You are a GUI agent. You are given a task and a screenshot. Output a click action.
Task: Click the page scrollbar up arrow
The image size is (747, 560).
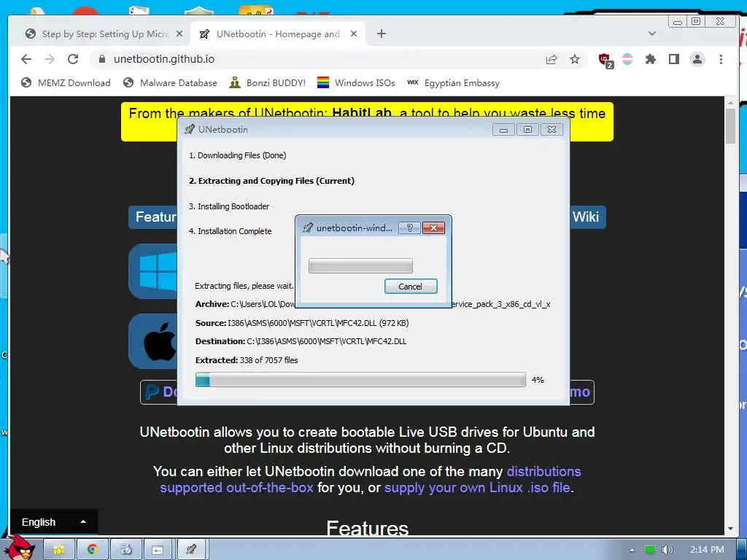[x=730, y=102]
